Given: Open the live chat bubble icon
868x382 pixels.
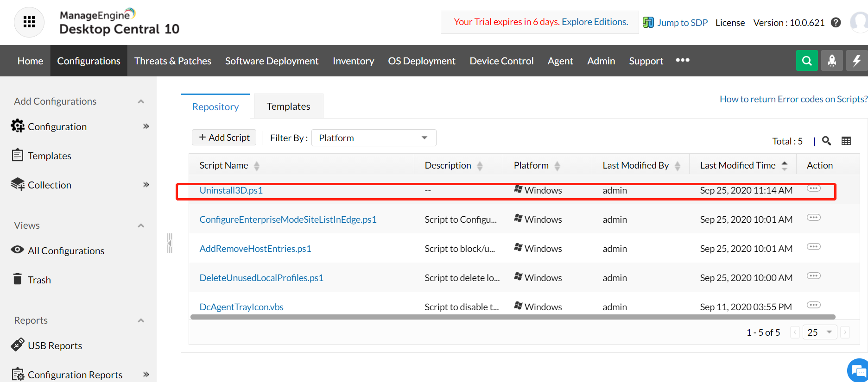Looking at the screenshot, I should click(x=858, y=370).
